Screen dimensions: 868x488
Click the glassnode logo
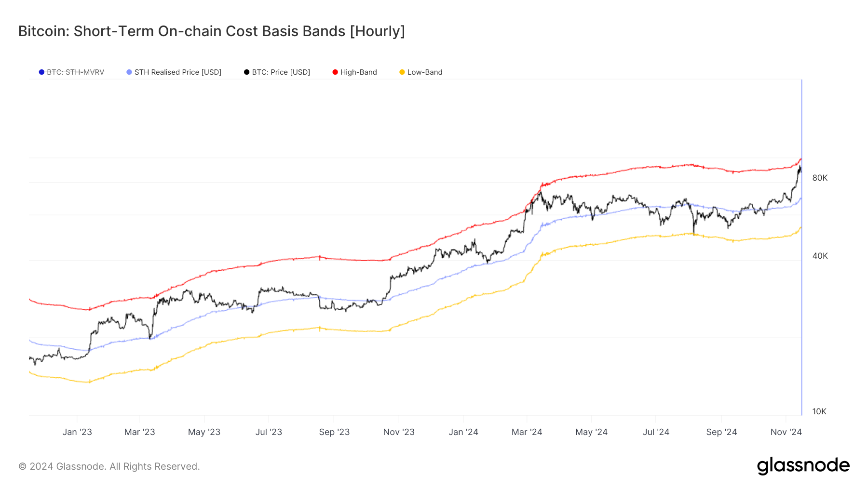[x=803, y=466]
